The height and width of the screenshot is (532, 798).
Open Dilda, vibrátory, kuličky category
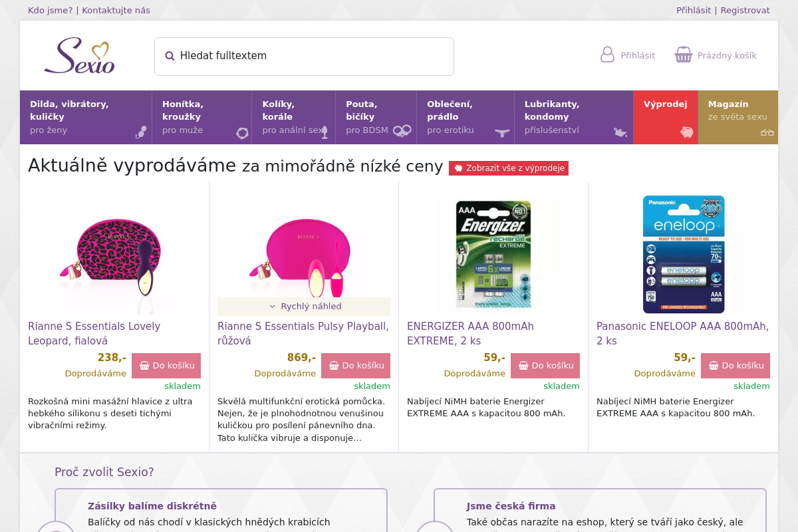pos(86,117)
